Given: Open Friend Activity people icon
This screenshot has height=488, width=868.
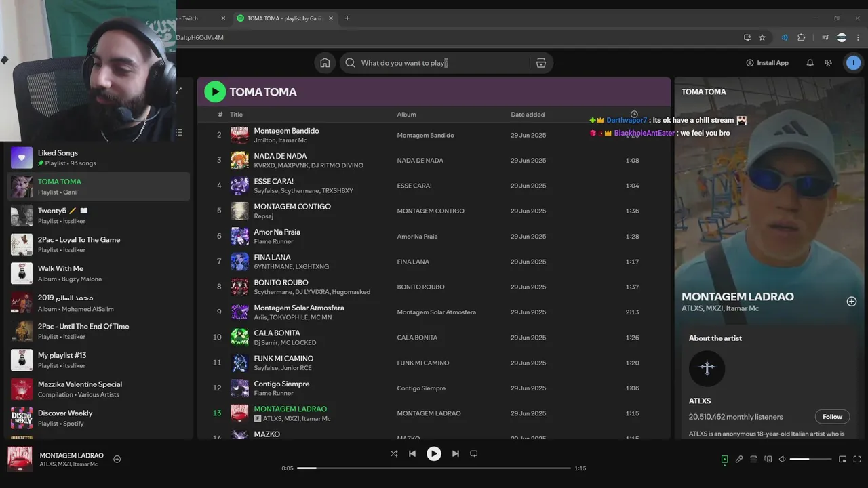Looking at the screenshot, I should click(x=828, y=63).
